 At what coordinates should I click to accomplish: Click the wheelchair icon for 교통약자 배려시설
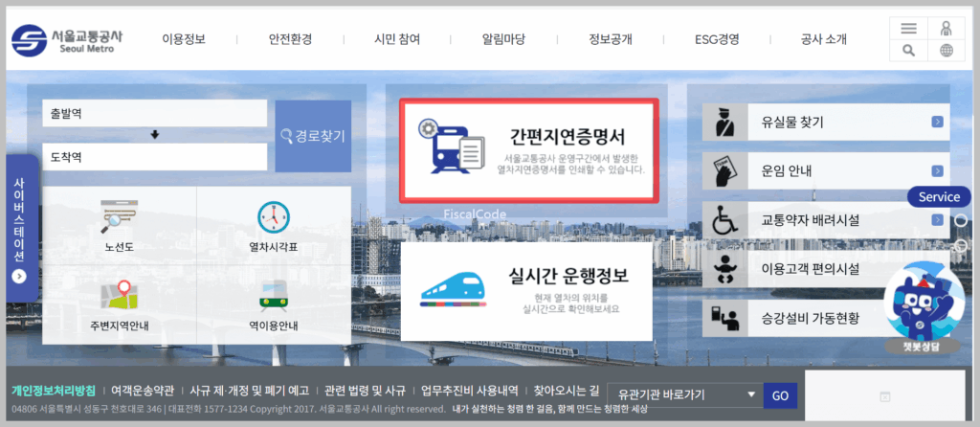point(725,220)
